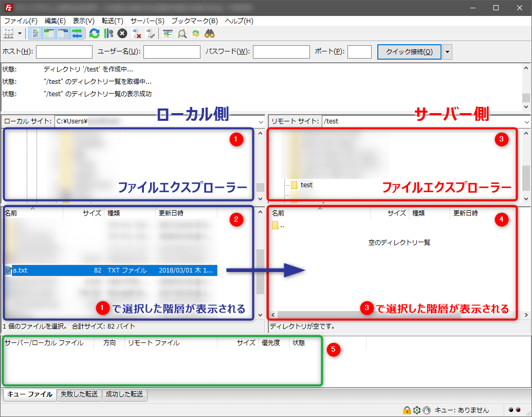Open the quick connect history dropdown arrow

pyautogui.click(x=447, y=52)
